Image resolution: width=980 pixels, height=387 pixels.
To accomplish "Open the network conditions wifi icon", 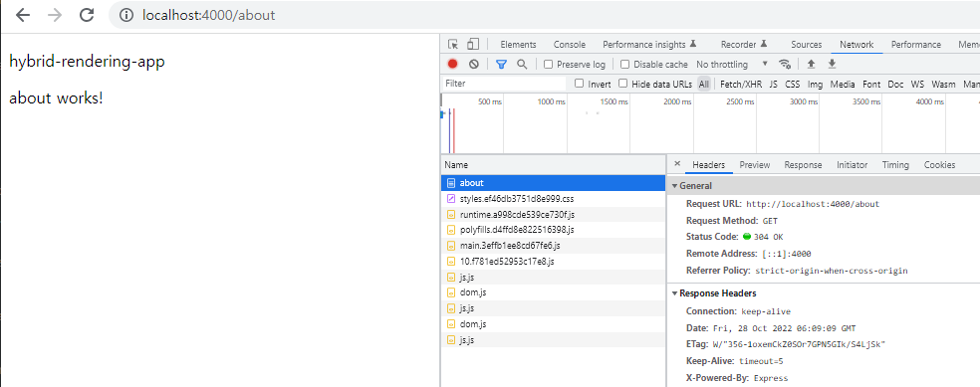I will [785, 64].
